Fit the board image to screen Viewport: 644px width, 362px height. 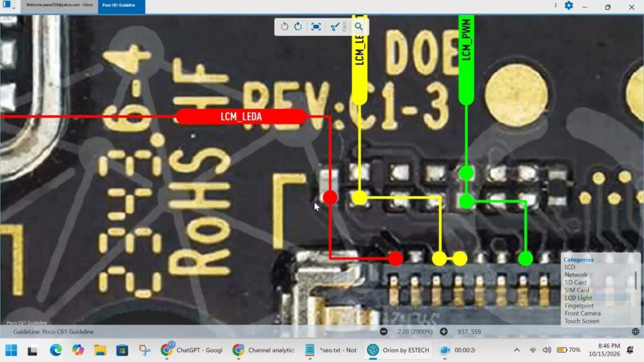click(316, 26)
